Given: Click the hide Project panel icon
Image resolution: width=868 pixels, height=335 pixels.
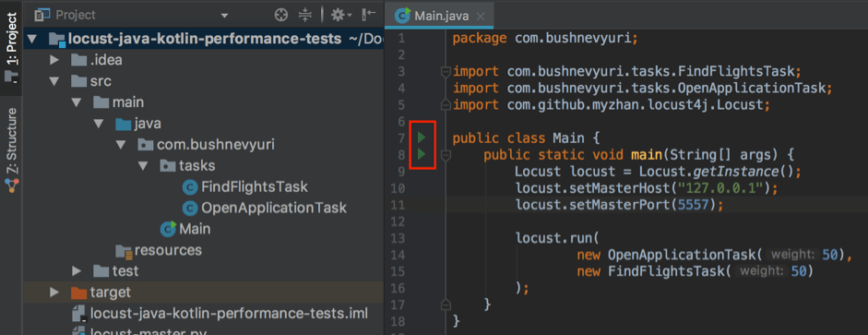Looking at the screenshot, I should click(369, 15).
